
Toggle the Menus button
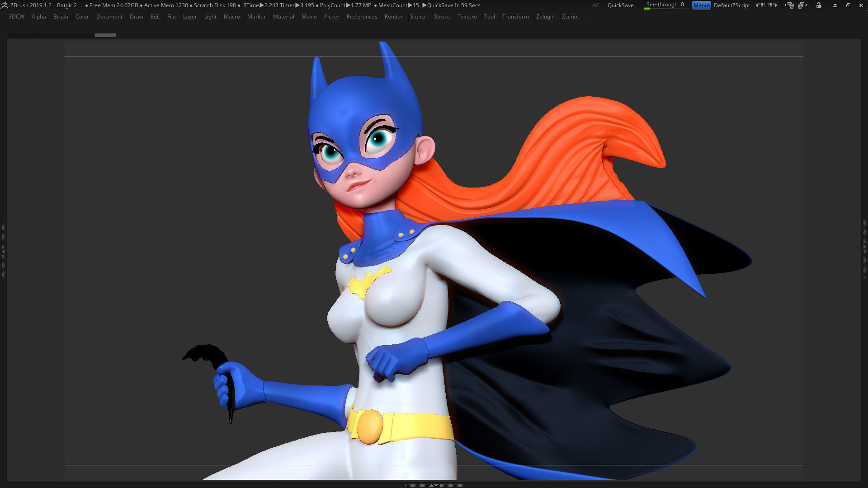point(702,5)
